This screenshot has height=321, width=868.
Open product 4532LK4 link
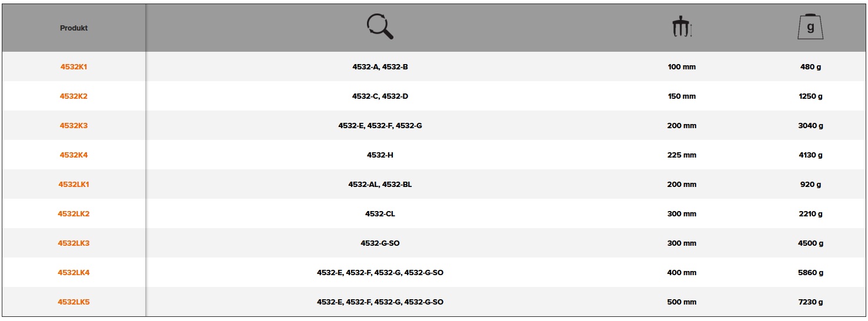click(x=74, y=273)
